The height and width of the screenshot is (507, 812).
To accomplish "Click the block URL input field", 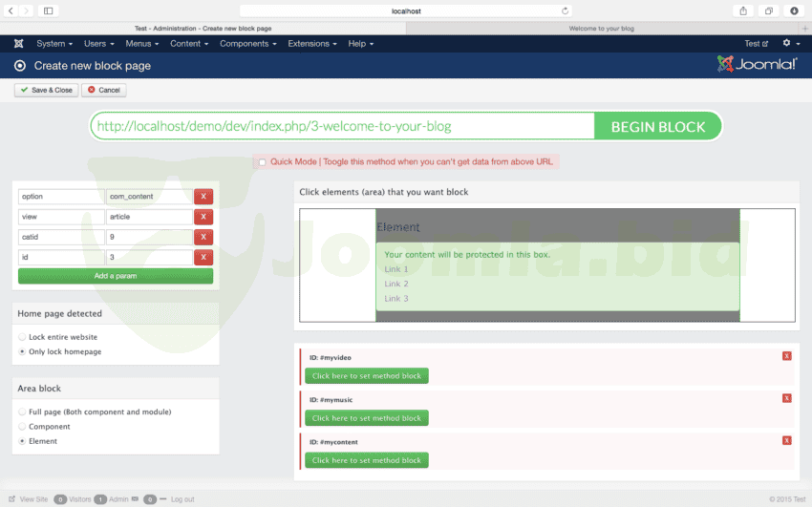I will pyautogui.click(x=342, y=126).
